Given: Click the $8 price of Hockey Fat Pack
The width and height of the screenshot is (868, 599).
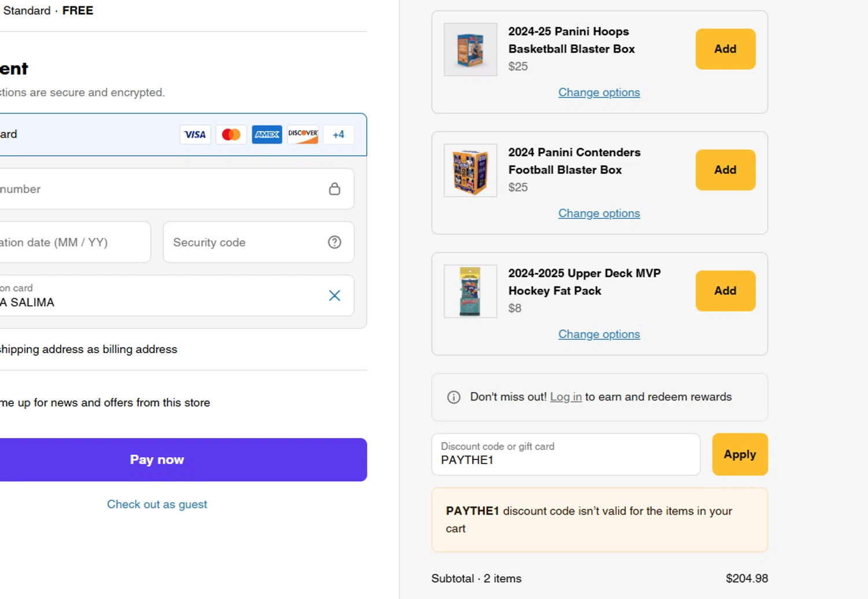Looking at the screenshot, I should (514, 308).
